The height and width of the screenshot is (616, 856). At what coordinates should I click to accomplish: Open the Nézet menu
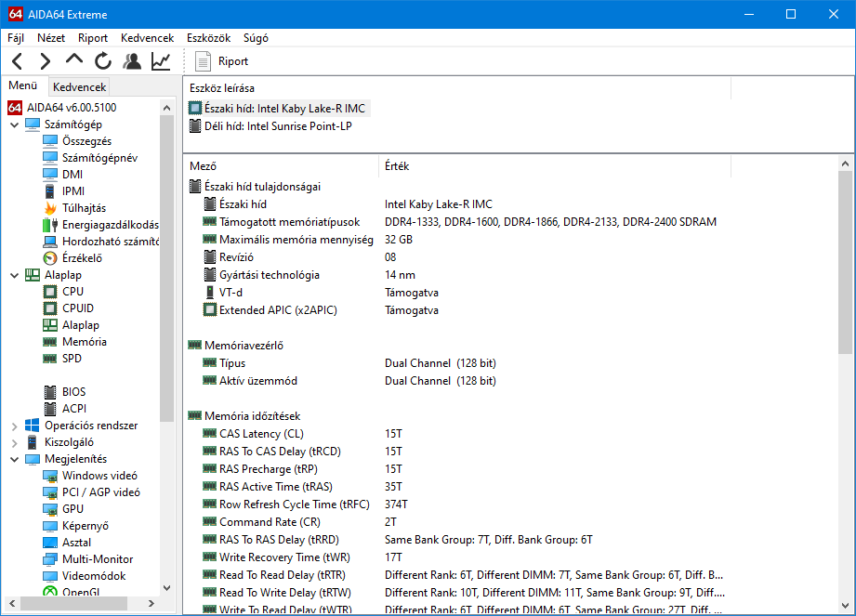pos(51,38)
